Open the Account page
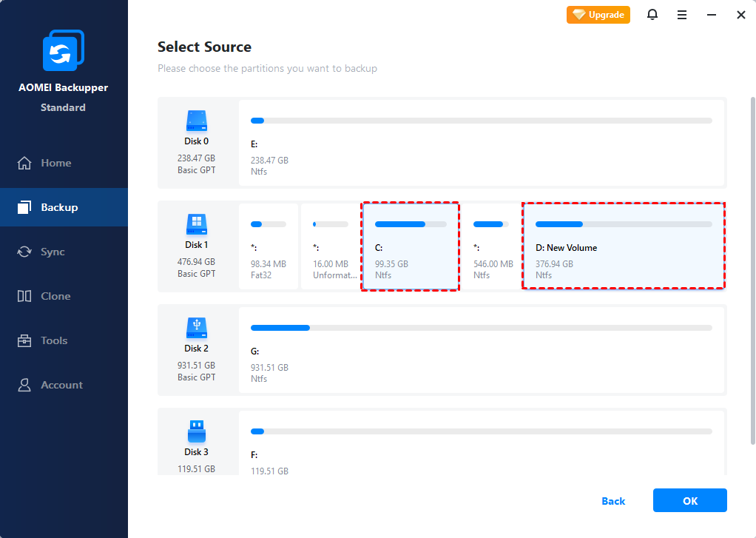This screenshot has width=756, height=538. click(61, 385)
